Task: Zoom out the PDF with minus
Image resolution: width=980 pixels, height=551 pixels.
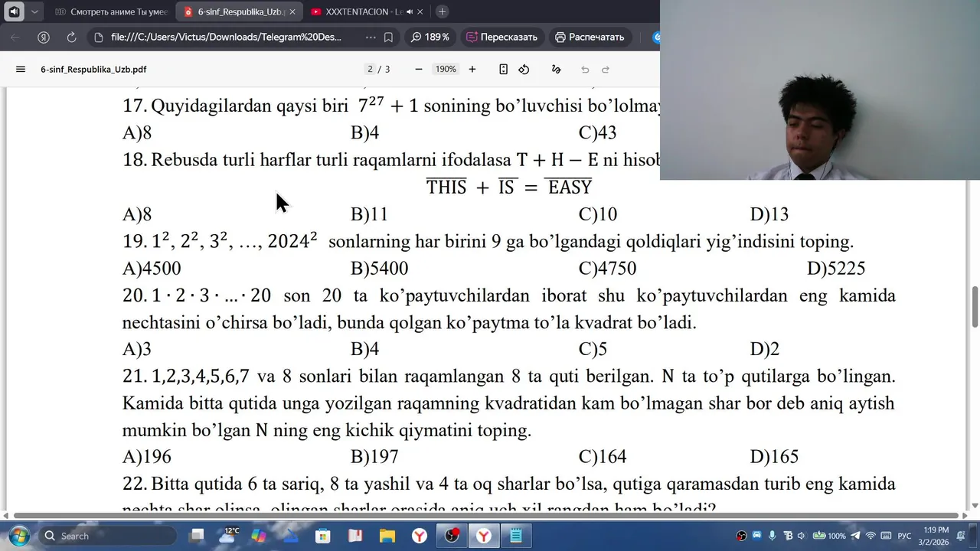Action: point(419,69)
